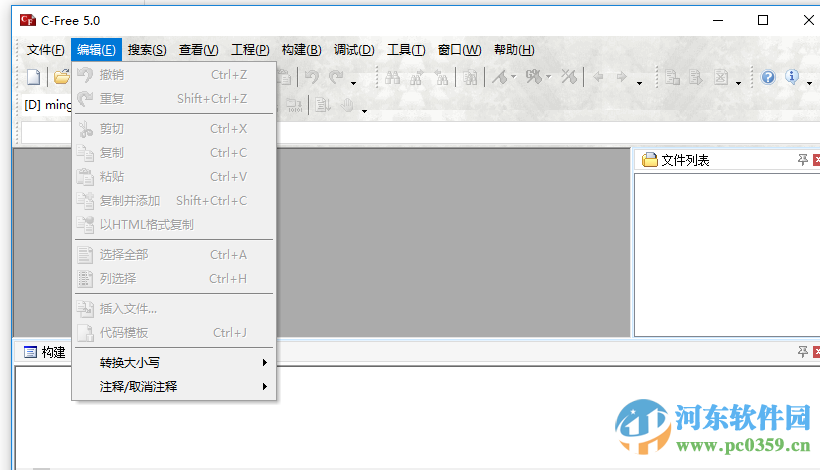Choose 复制并添加 menu entry
This screenshot has height=470, width=820.
pyautogui.click(x=174, y=201)
